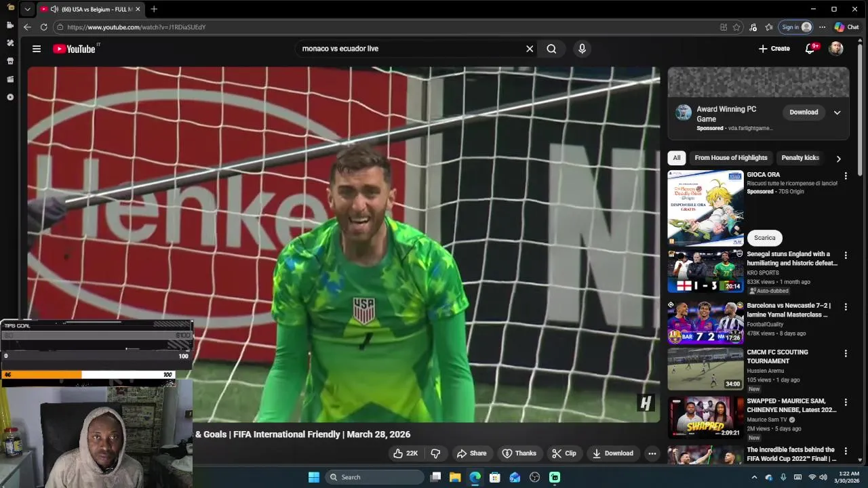
Task: Select From House of Highlights chip
Action: pos(731,158)
